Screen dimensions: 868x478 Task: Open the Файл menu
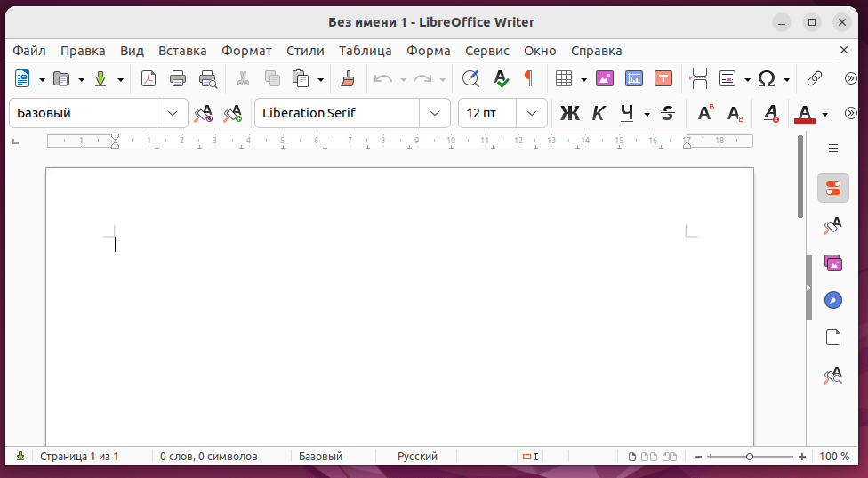tap(28, 51)
